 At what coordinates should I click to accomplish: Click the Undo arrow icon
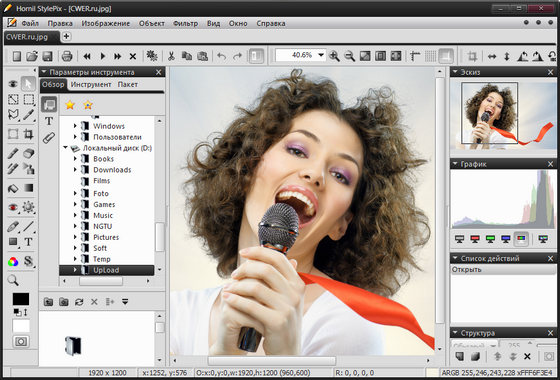221,56
